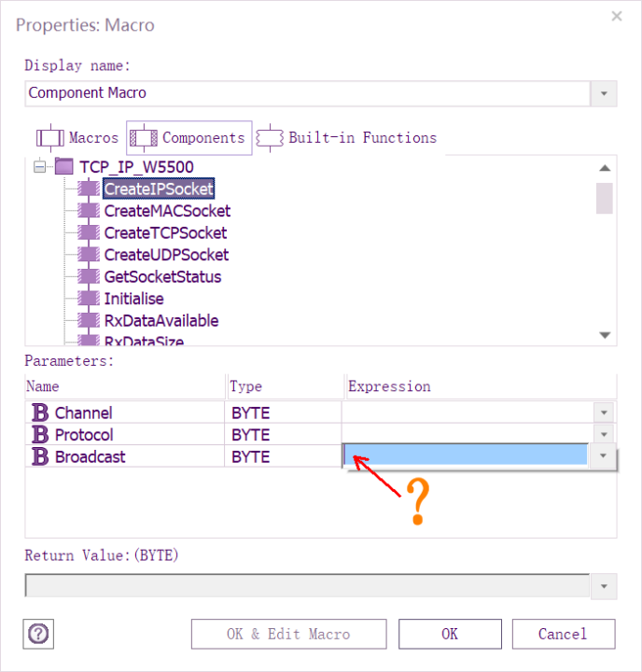Switch to the Macros tab
The height and width of the screenshot is (672, 642).
coord(78,138)
